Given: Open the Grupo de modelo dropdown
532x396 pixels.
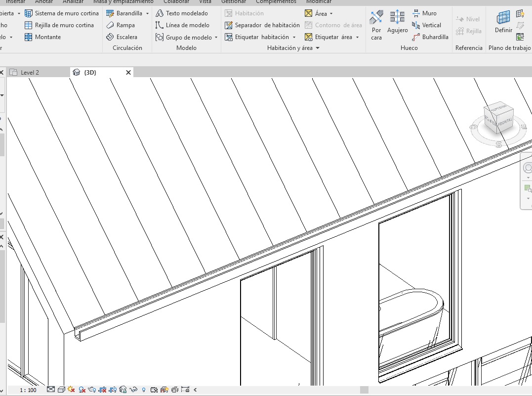Looking at the screenshot, I should [x=216, y=38].
